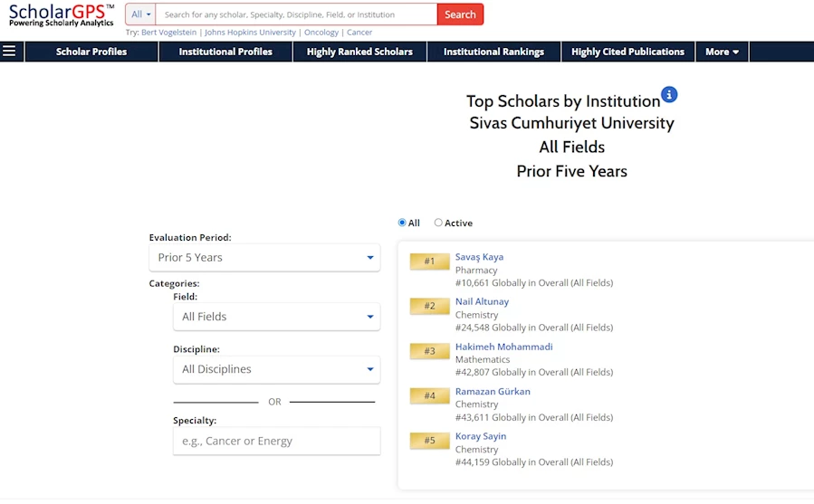Click '#24,548 Globally in Overall (All Fields)' text
The image size is (814, 504).
534,328
